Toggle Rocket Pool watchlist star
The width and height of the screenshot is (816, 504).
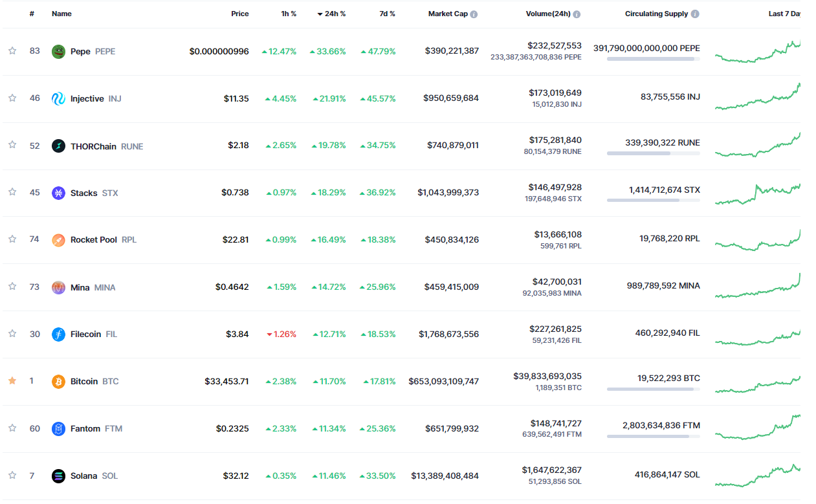pos(12,239)
